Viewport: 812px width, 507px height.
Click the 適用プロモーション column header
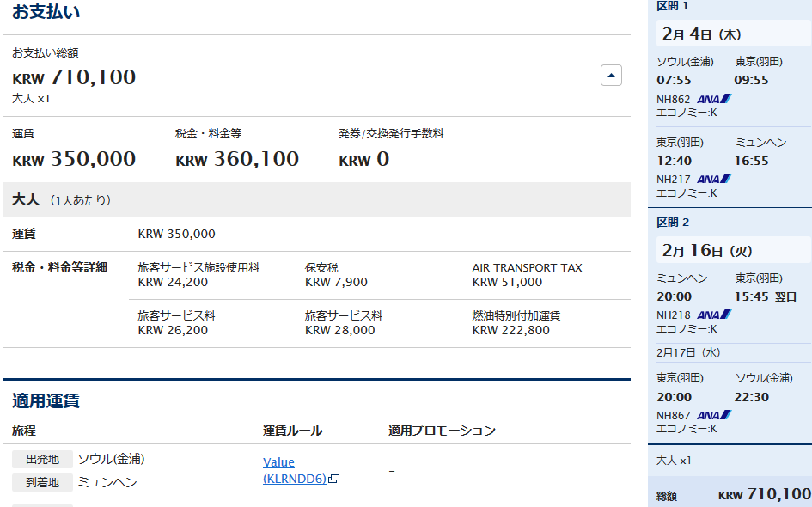442,431
